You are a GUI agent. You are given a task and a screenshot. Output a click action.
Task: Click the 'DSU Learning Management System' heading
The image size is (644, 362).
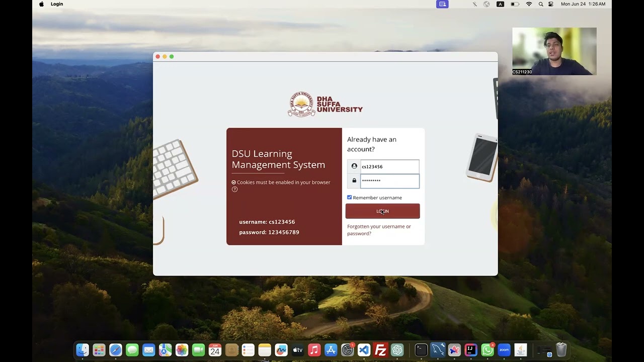tap(278, 159)
